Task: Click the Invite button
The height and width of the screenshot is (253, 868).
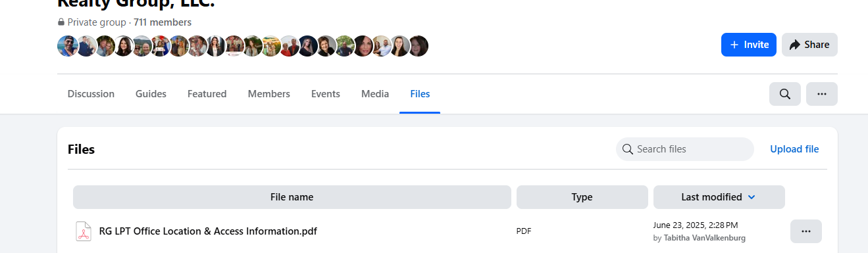Action: [748, 45]
